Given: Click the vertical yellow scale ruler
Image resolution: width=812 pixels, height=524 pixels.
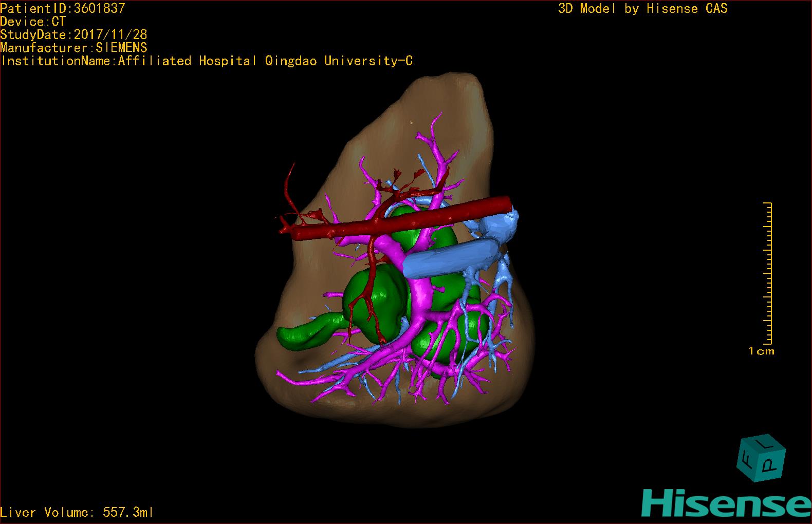Looking at the screenshot, I should [x=768, y=273].
